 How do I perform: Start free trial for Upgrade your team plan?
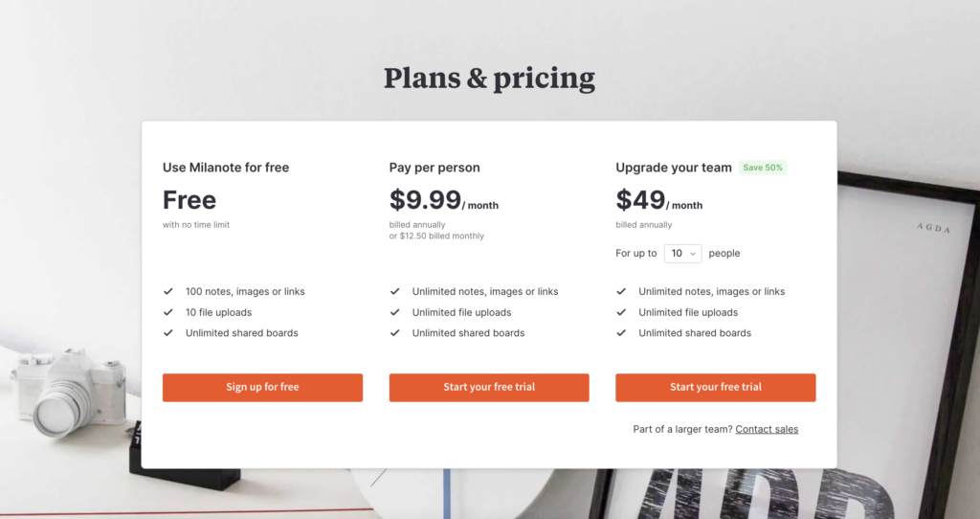pos(716,387)
